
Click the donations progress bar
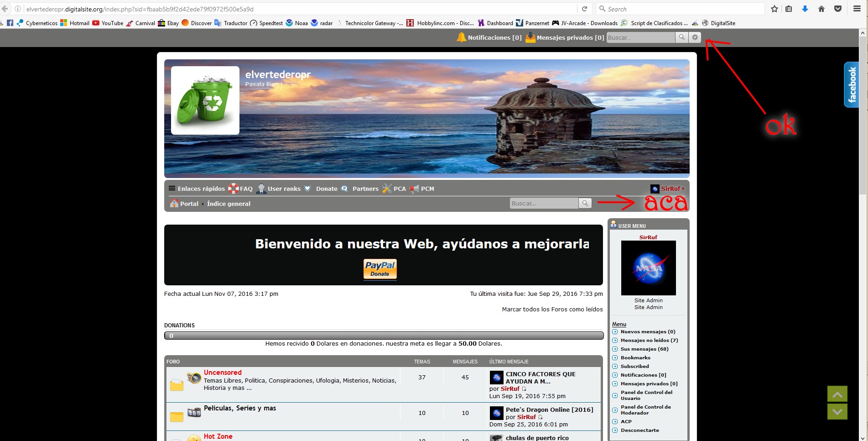(384, 336)
